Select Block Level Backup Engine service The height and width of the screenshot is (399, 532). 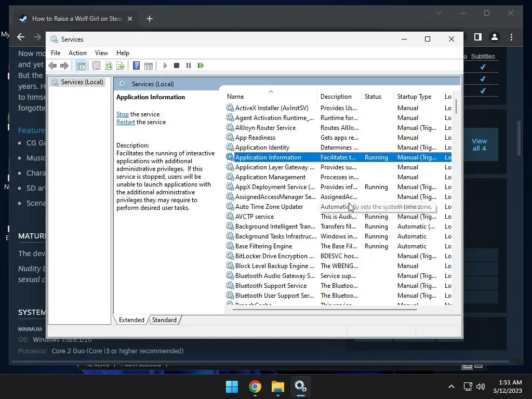pyautogui.click(x=338, y=265)
